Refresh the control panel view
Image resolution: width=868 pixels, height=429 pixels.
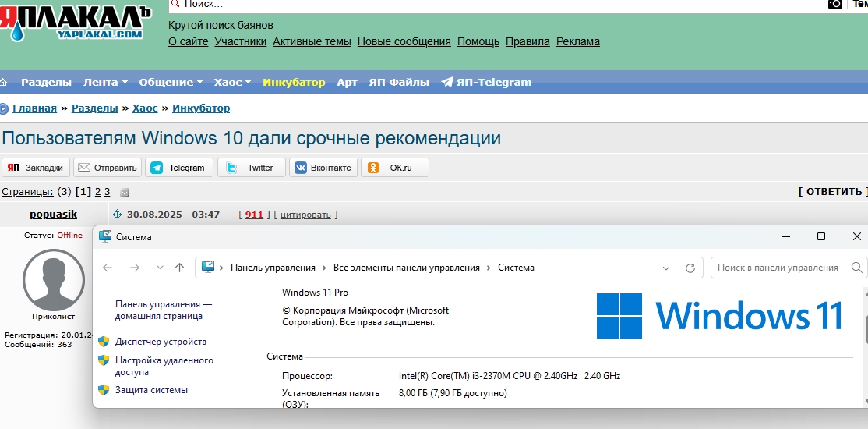click(690, 268)
